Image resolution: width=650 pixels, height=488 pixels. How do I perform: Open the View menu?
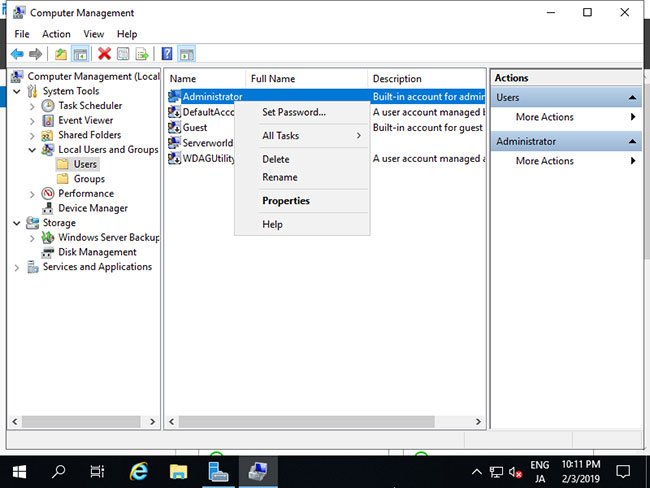click(94, 34)
